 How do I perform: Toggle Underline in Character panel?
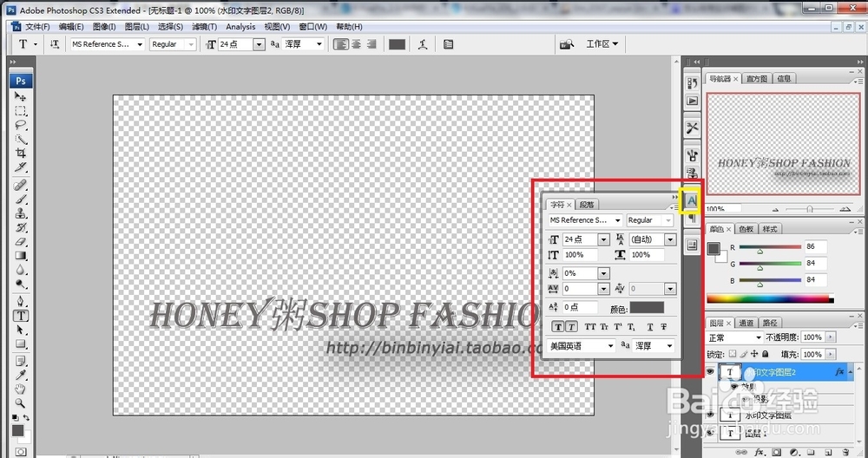point(650,327)
